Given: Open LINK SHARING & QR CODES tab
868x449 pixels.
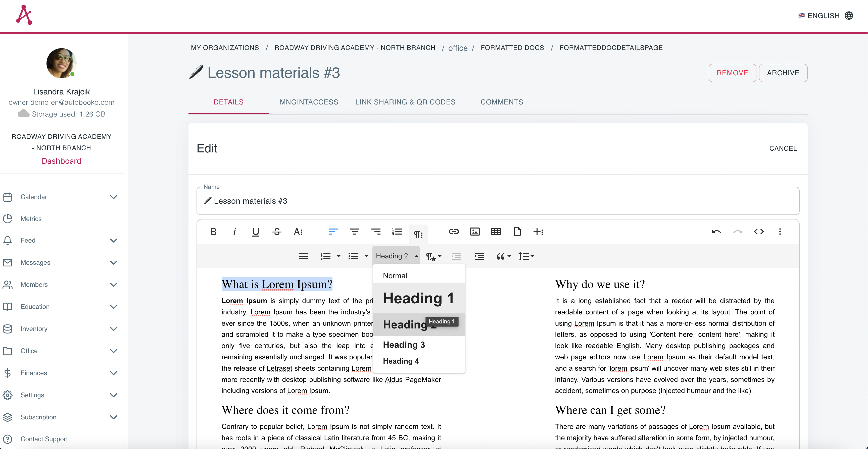Looking at the screenshot, I should tap(405, 102).
